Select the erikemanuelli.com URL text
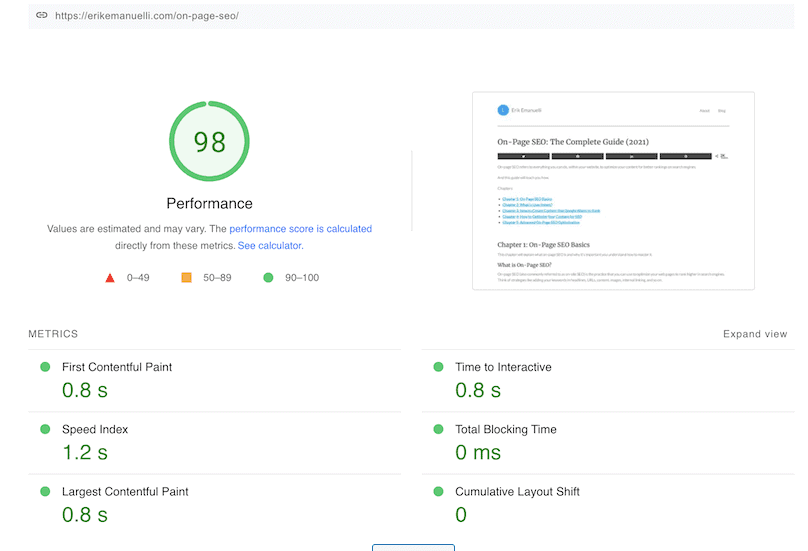 (x=147, y=16)
